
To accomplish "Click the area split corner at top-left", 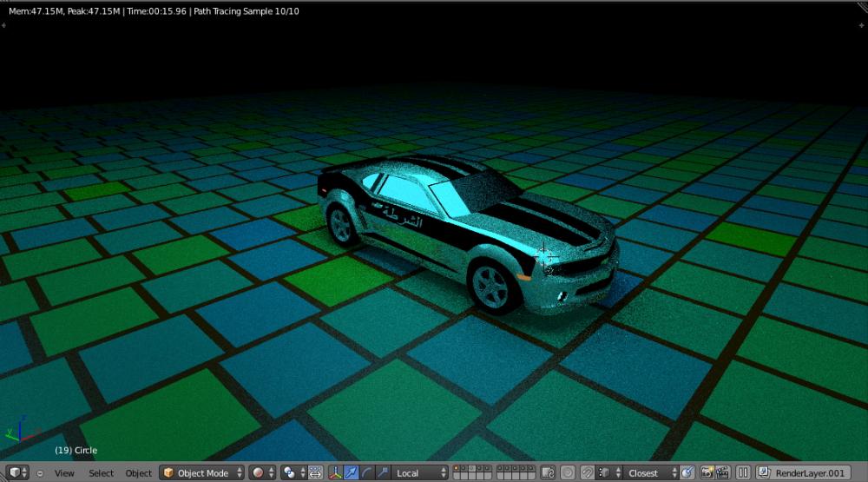I will pos(3,25).
